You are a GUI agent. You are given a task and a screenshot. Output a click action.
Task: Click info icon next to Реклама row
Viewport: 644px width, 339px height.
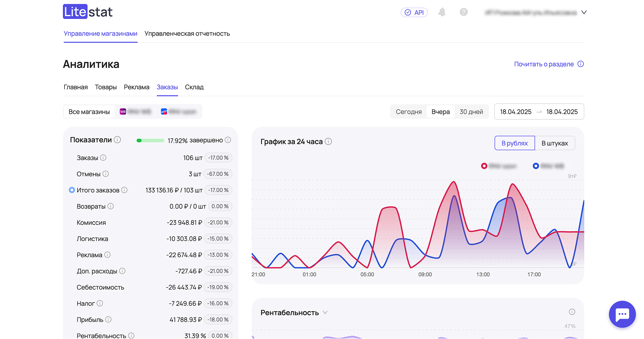tap(107, 255)
